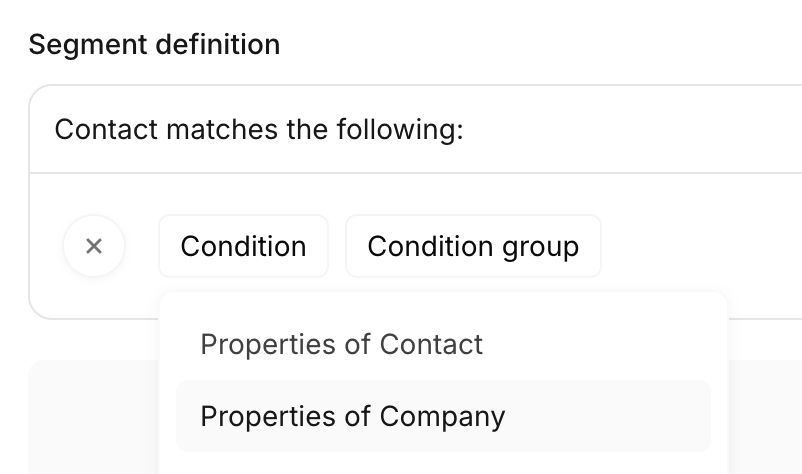Choose the Properties of Contact entry
The image size is (802, 474).
pos(341,344)
